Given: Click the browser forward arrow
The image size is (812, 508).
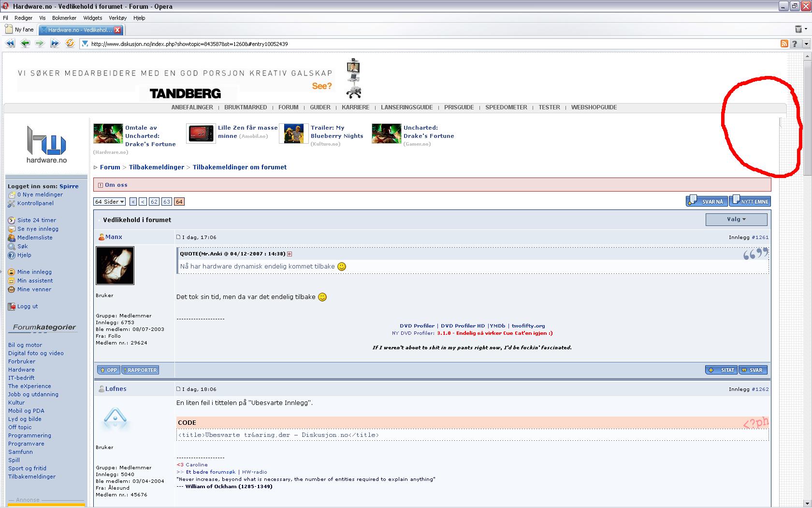Looking at the screenshot, I should 40,44.
